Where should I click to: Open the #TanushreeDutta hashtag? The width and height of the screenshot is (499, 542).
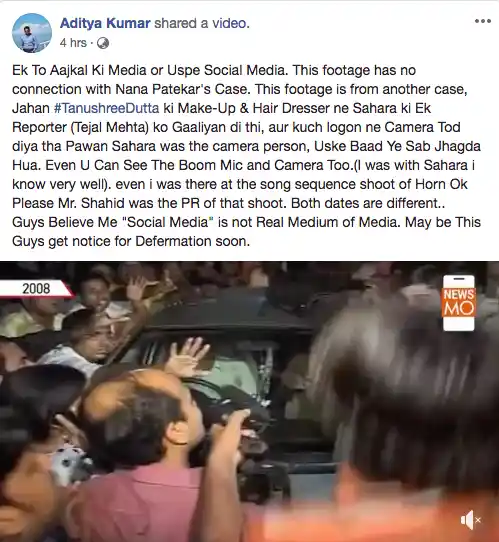click(x=106, y=108)
